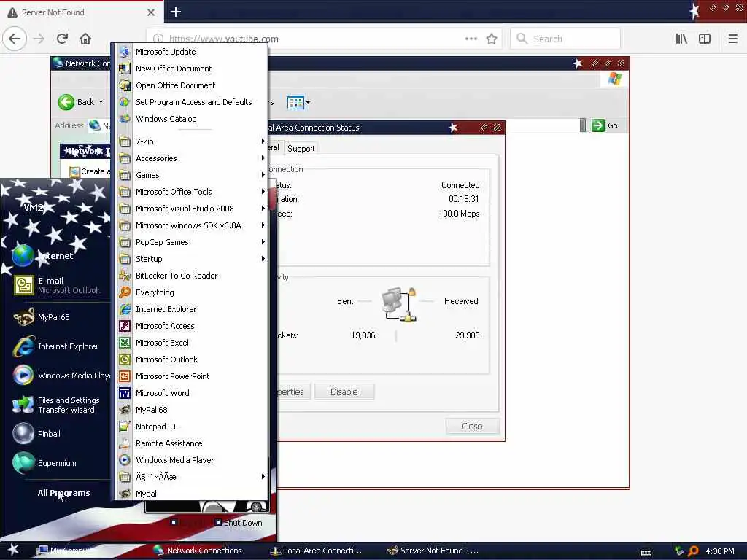The image size is (747, 560).
Task: Expand Accessories folder
Action: tap(192, 158)
